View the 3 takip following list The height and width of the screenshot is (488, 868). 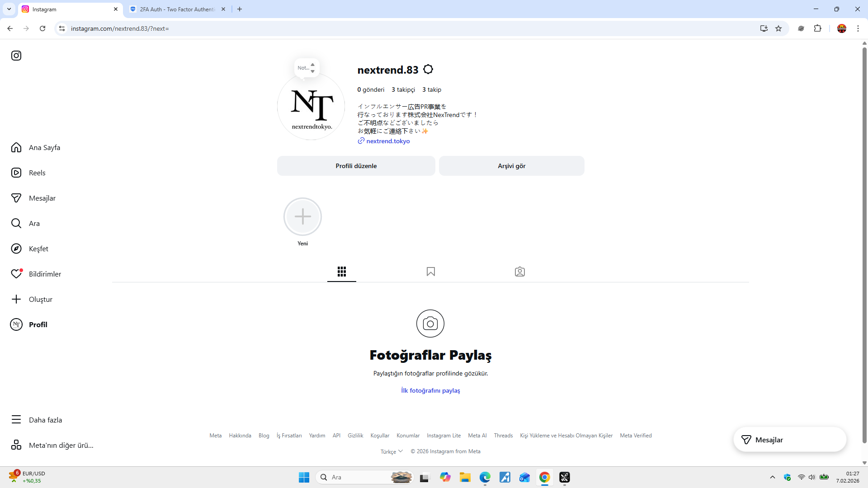(432, 89)
